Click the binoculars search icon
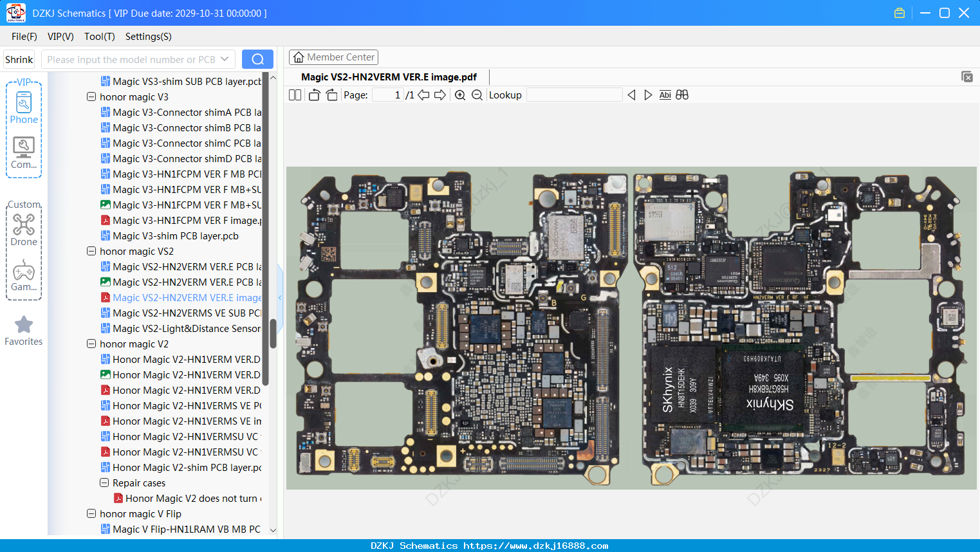 pos(682,95)
